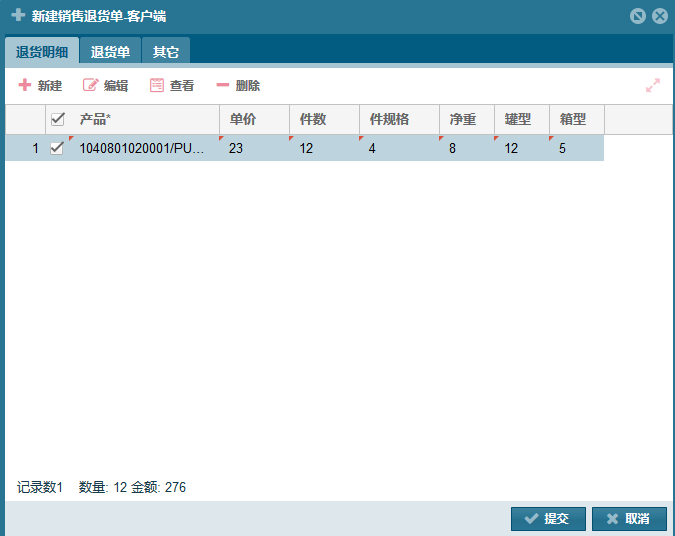The width and height of the screenshot is (675, 536).
Task: Close the dialog with the X icon
Action: [659, 16]
